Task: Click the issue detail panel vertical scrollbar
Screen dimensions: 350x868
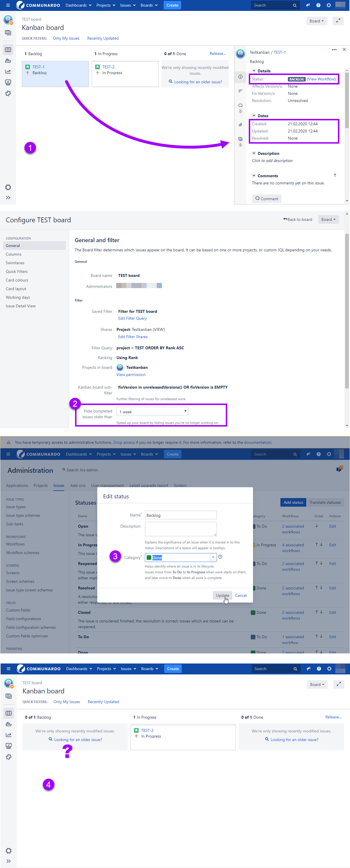Action: tap(347, 100)
